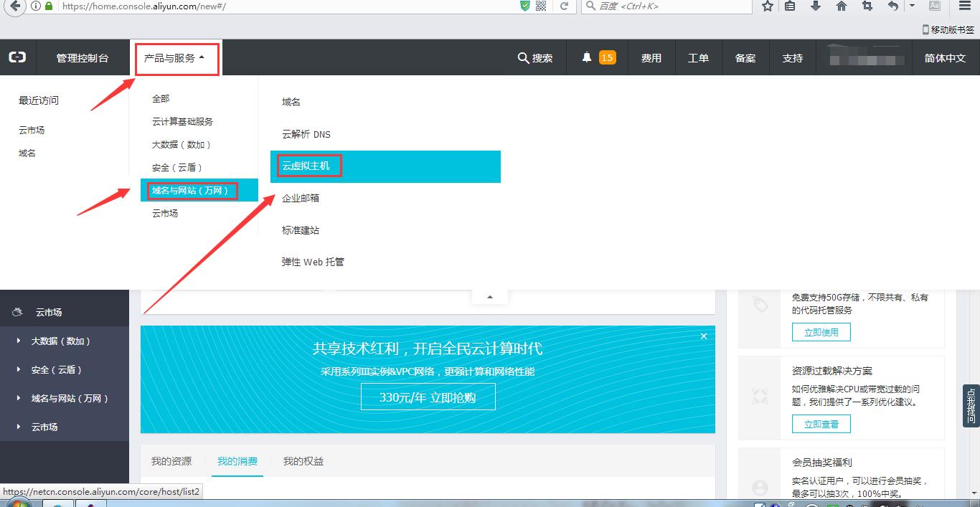Image resolution: width=980 pixels, height=507 pixels.
Task: Open 域名 in the product submenu
Action: pyautogui.click(x=291, y=103)
